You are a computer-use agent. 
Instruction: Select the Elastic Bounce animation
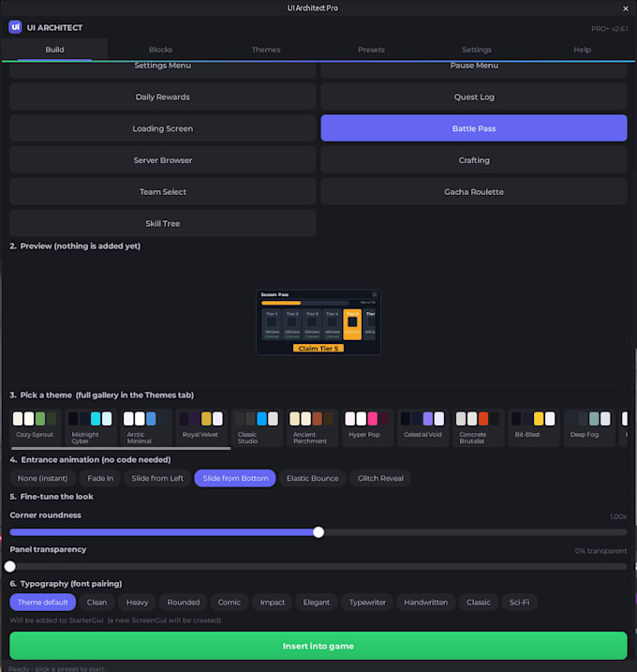tap(312, 478)
